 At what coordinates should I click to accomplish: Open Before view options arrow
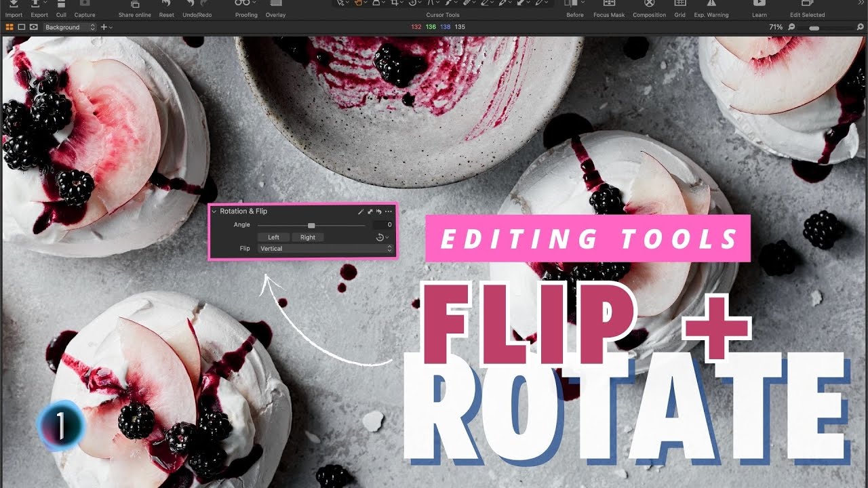(x=583, y=3)
